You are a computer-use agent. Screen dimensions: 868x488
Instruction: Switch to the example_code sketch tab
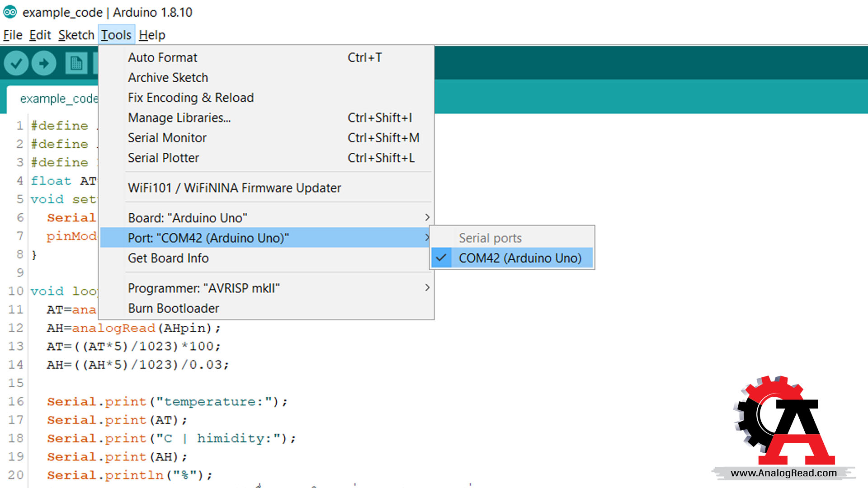tap(53, 99)
